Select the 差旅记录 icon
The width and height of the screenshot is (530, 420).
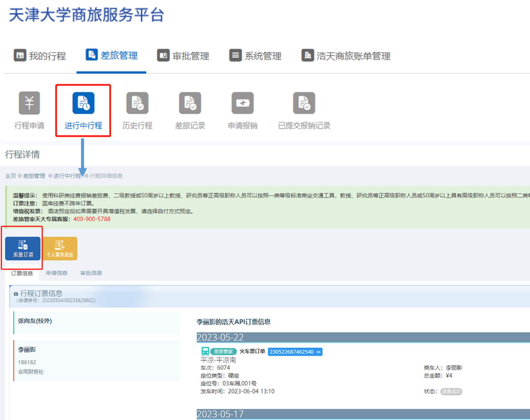(190, 103)
